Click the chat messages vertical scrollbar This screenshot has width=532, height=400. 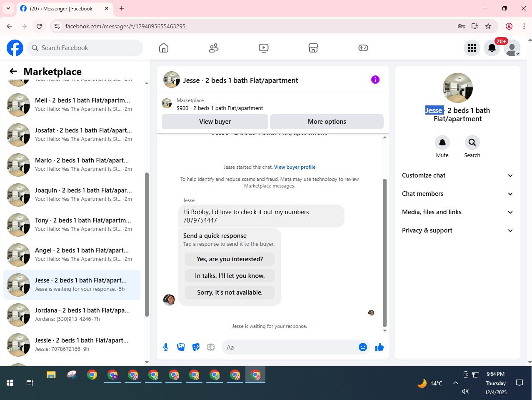click(385, 252)
